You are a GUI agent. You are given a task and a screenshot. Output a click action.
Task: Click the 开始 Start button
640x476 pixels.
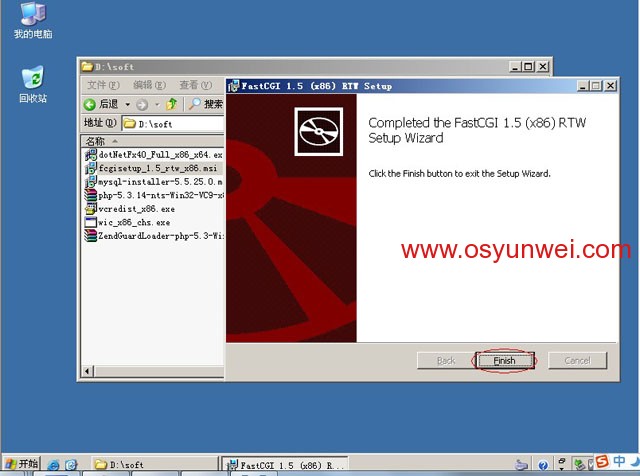tap(21, 464)
